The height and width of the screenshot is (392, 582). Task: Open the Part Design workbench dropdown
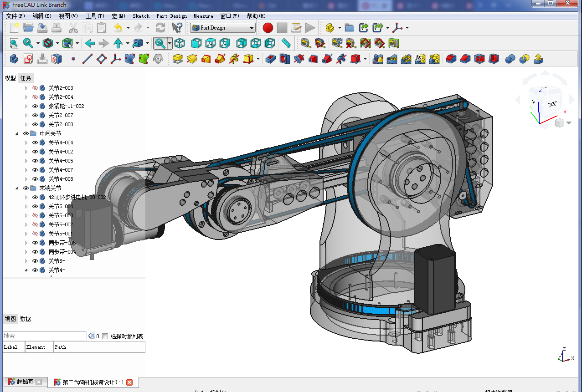click(223, 28)
